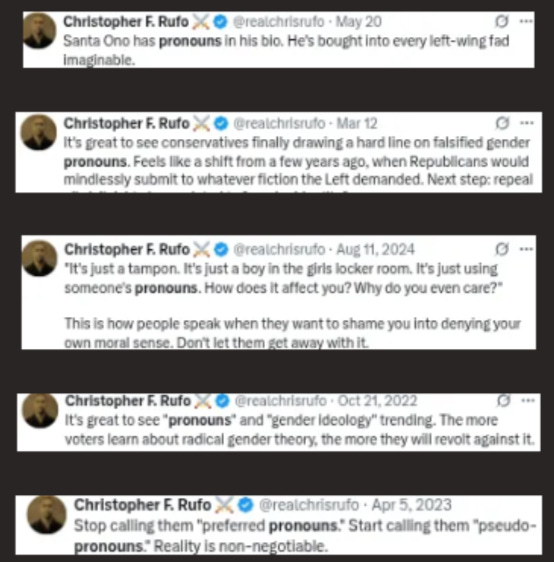The width and height of the screenshot is (554, 562).
Task: Open the three-dot menu on the Mar 12 tweet
Action: [526, 123]
